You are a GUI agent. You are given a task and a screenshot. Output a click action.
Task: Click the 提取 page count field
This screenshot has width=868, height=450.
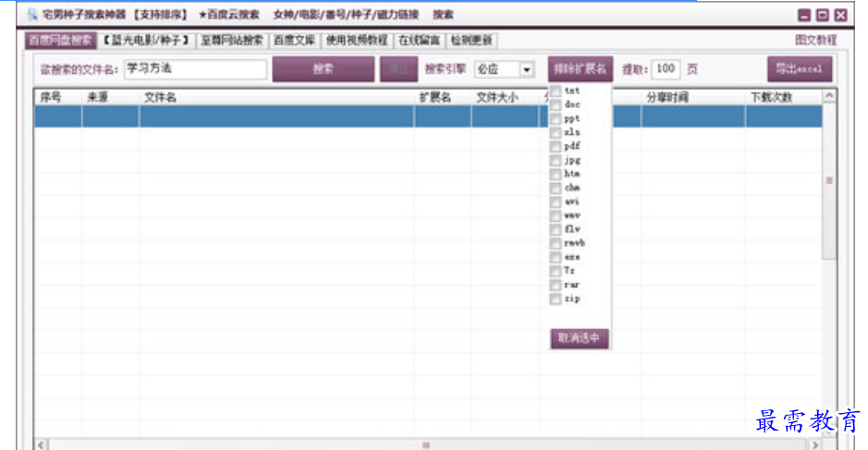click(666, 69)
